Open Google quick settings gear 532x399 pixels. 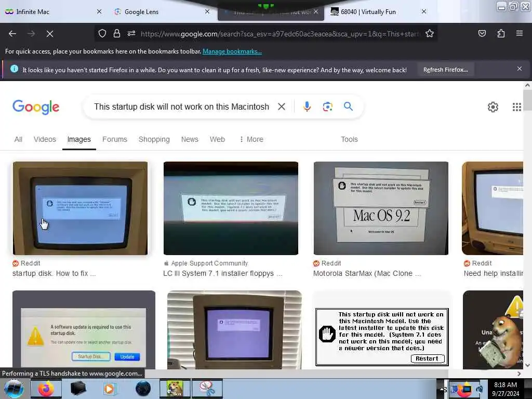[x=493, y=107]
